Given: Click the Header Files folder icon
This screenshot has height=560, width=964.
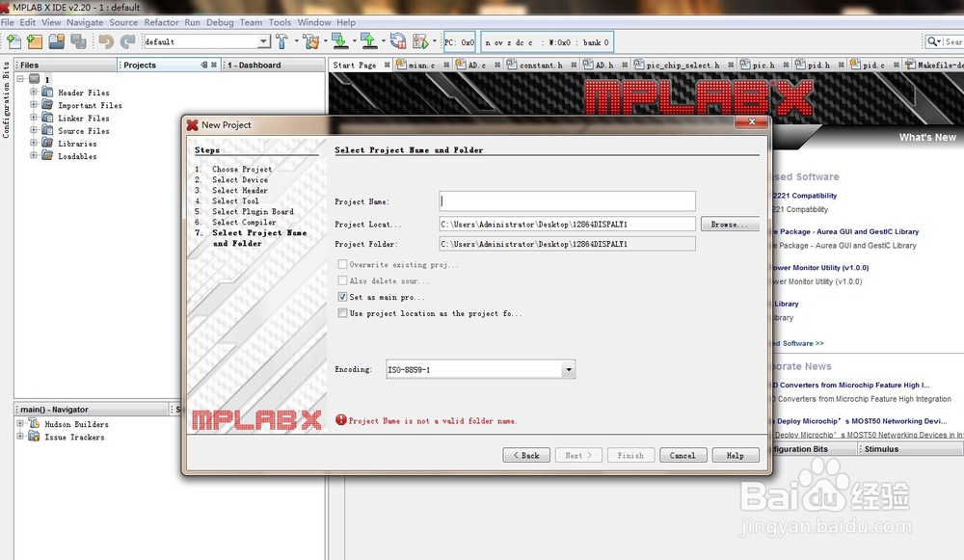Looking at the screenshot, I should tap(47, 92).
